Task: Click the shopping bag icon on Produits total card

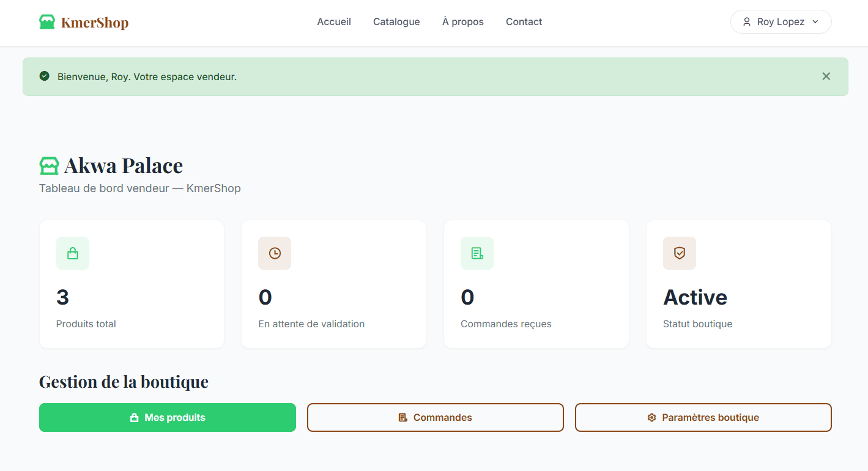Action: click(73, 253)
